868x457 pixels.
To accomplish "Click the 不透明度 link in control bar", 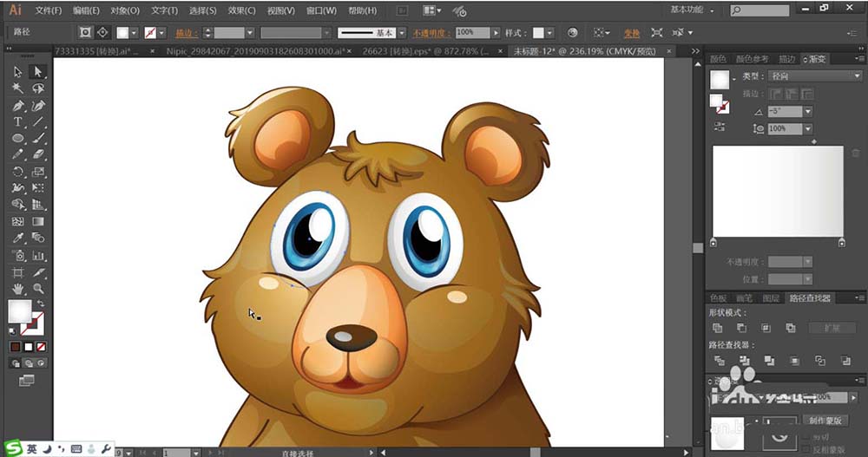I will 431,33.
